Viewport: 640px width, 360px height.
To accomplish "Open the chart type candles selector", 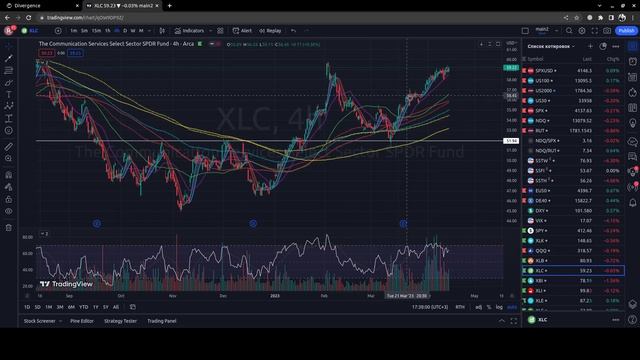I will [x=162, y=31].
